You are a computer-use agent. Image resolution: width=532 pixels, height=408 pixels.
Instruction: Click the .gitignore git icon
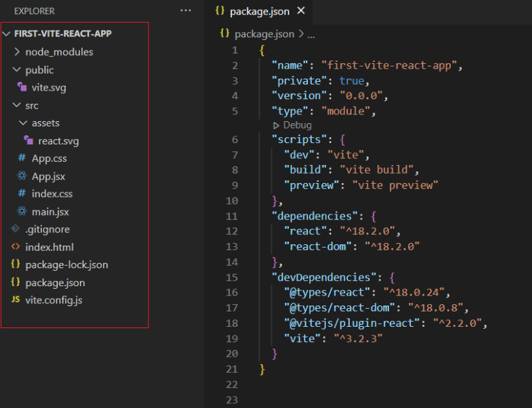click(15, 229)
